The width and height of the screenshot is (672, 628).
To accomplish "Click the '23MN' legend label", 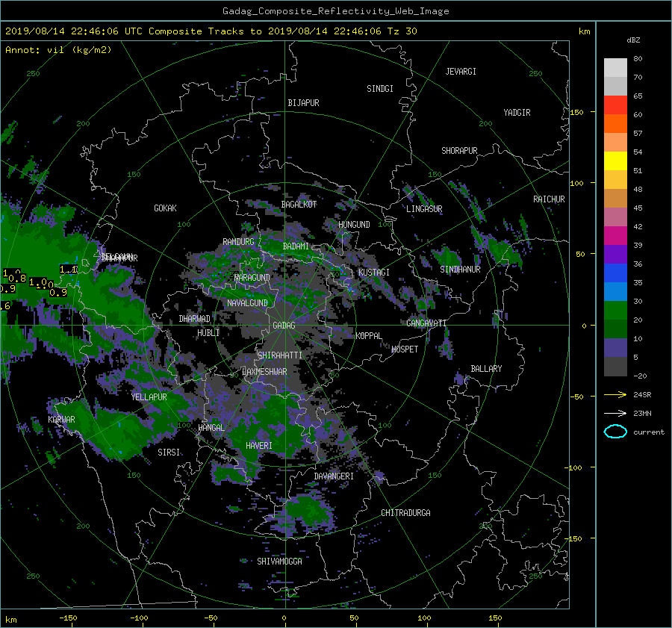I will pyautogui.click(x=642, y=414).
